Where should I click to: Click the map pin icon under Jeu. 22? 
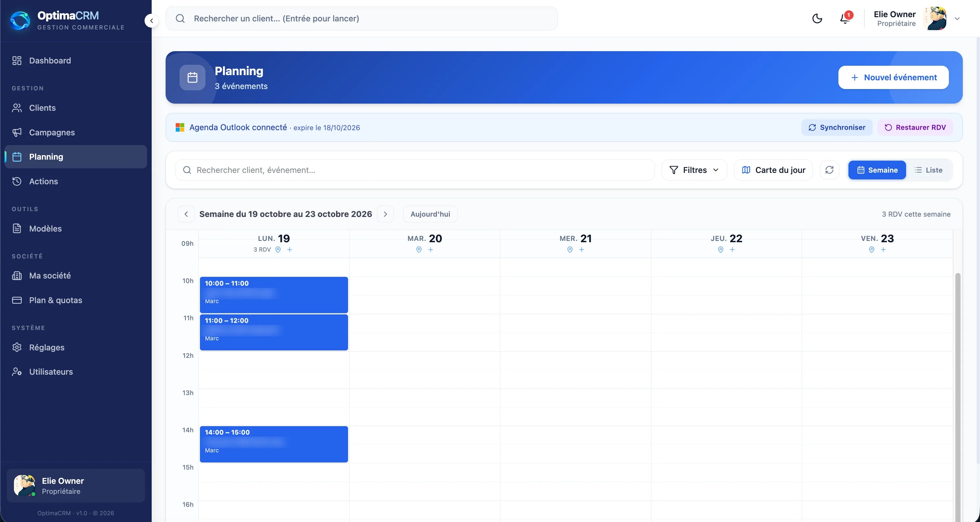coord(720,250)
